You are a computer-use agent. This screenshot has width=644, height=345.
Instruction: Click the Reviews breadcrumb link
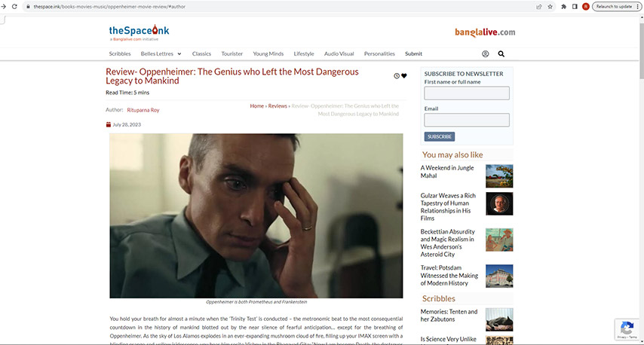tap(278, 106)
